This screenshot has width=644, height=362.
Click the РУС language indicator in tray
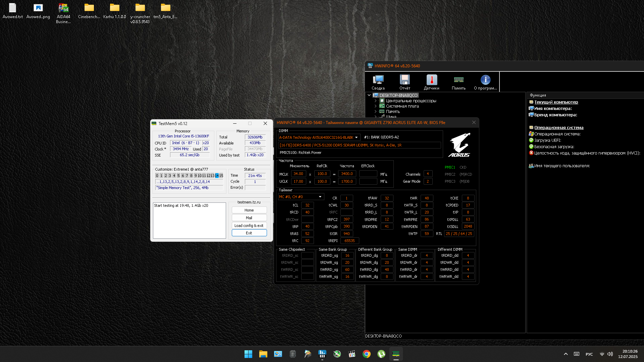pyautogui.click(x=589, y=354)
